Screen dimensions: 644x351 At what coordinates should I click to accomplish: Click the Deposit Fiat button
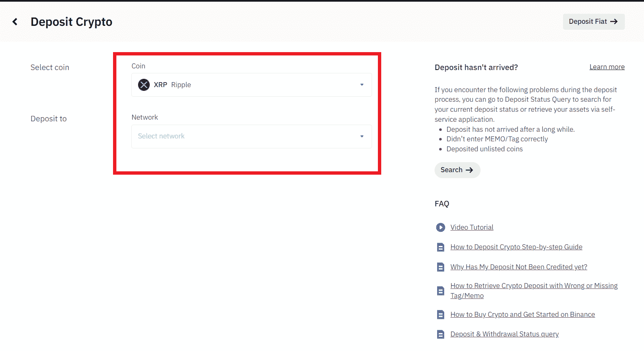click(594, 22)
